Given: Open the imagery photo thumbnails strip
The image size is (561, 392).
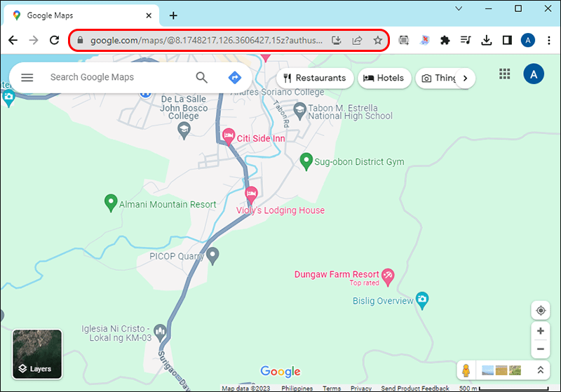Looking at the screenshot, I should pyautogui.click(x=501, y=370).
